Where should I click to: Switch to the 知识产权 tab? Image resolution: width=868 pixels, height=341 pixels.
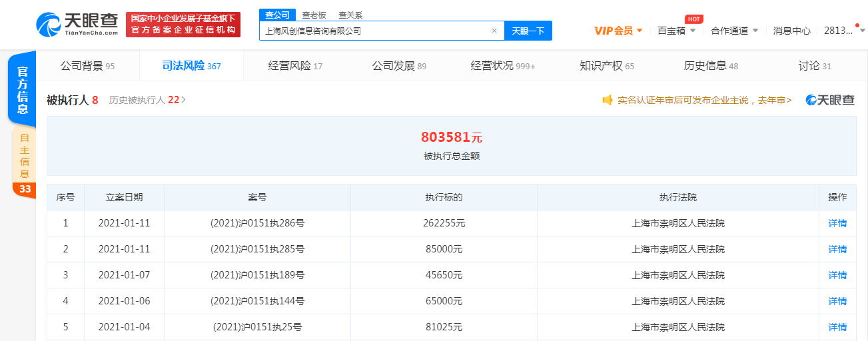[607, 66]
